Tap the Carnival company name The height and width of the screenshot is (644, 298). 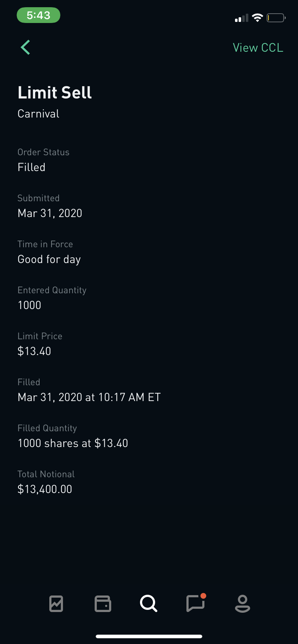pos(39,114)
